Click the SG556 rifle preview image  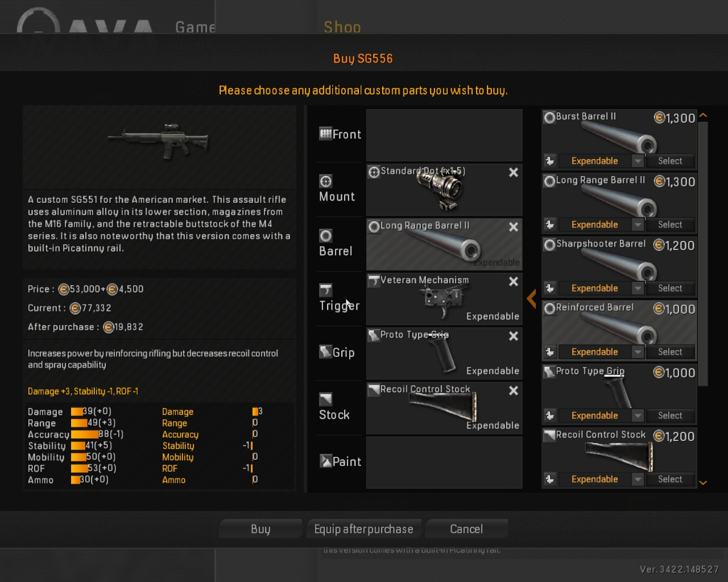pyautogui.click(x=159, y=140)
